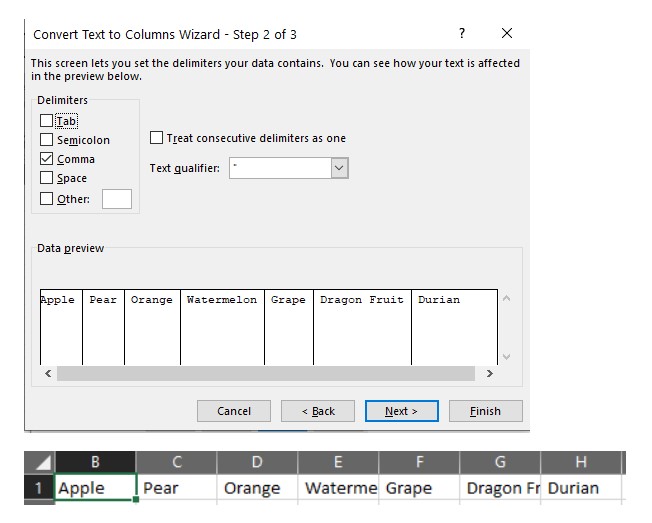Screen dimensions: 652x523
Task: Click the Other delimiter text field
Action: click(x=117, y=199)
